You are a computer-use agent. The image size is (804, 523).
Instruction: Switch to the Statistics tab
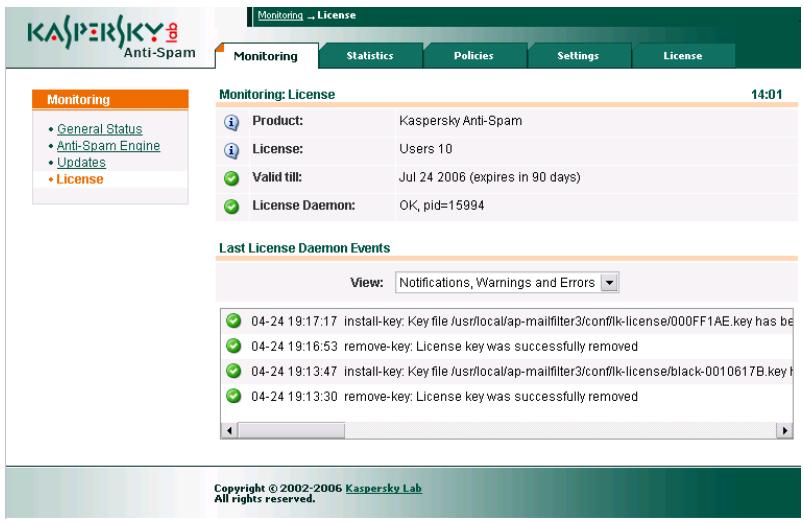click(x=370, y=56)
